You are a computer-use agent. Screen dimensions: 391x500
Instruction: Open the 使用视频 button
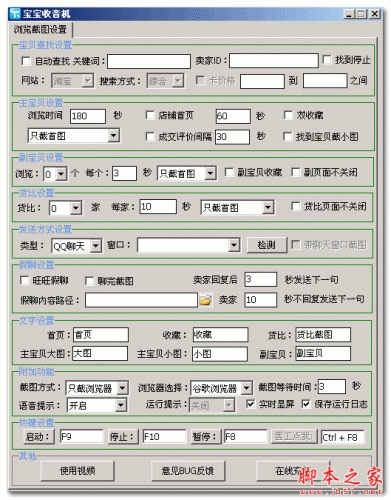click(78, 471)
